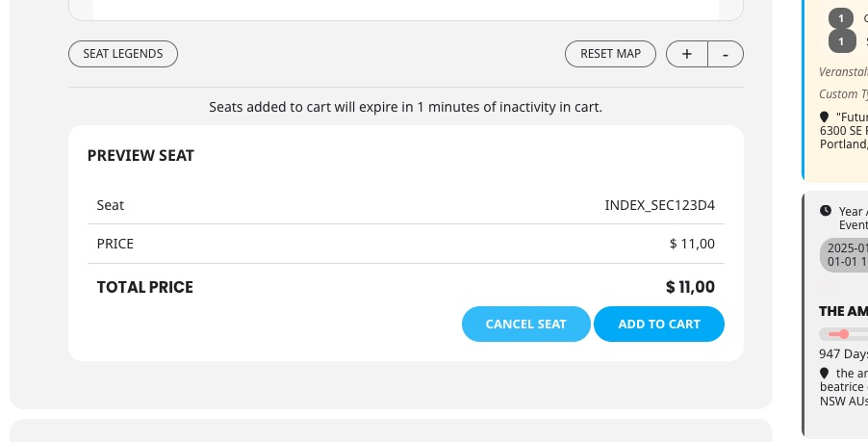This screenshot has width=868, height=442.
Task: Add seat to cart
Action: 659,324
